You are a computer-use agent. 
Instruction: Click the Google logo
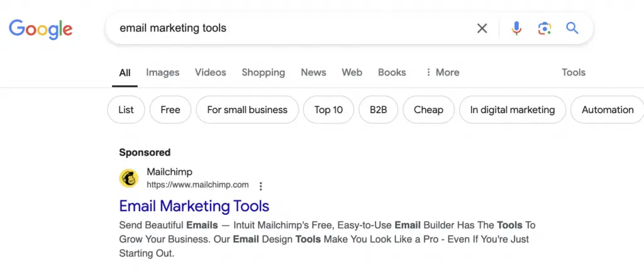point(40,28)
